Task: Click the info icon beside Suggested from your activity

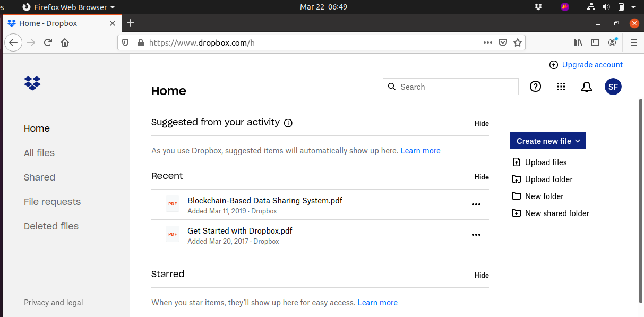Action: (288, 123)
